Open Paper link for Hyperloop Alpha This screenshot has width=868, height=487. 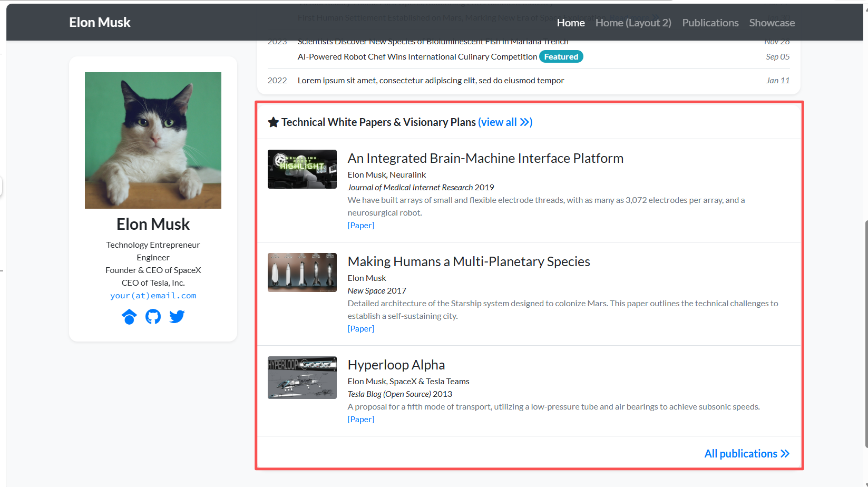361,420
